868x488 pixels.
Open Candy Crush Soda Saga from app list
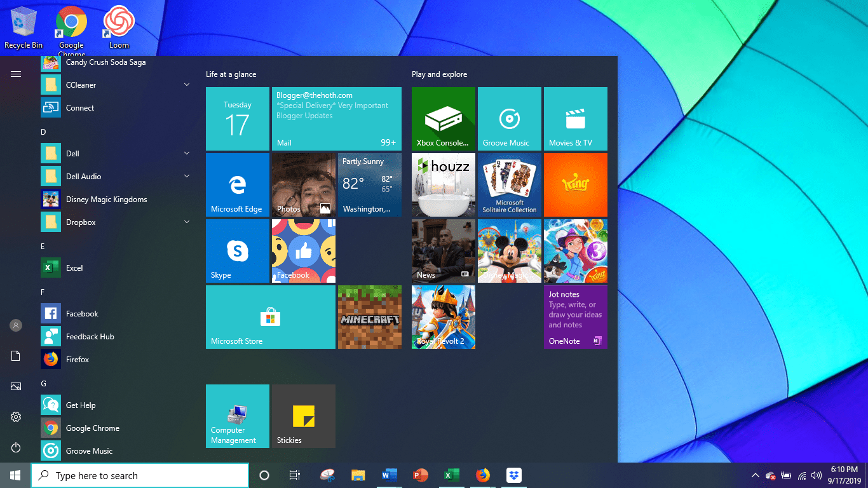pyautogui.click(x=117, y=62)
